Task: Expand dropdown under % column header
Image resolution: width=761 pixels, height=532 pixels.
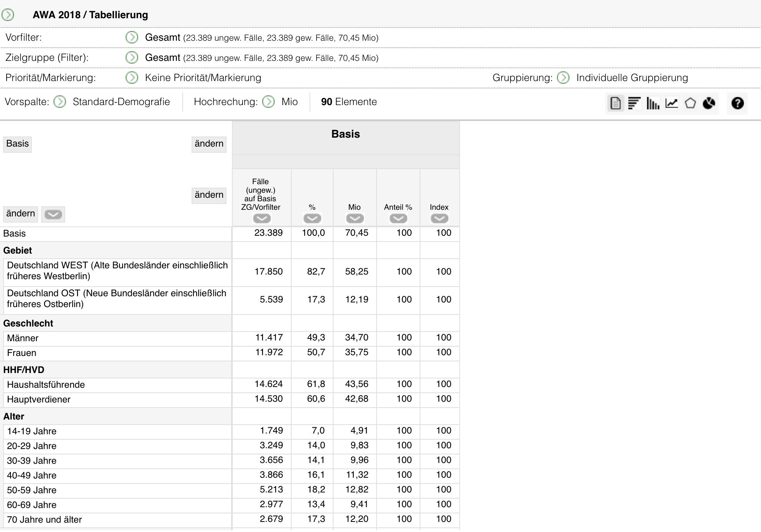Action: [312, 219]
